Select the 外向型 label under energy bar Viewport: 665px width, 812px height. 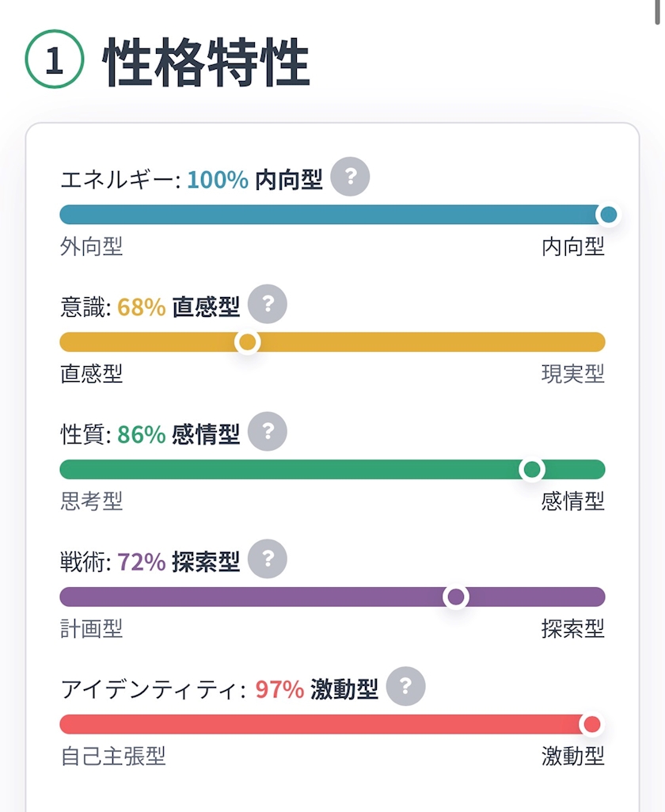click(92, 246)
